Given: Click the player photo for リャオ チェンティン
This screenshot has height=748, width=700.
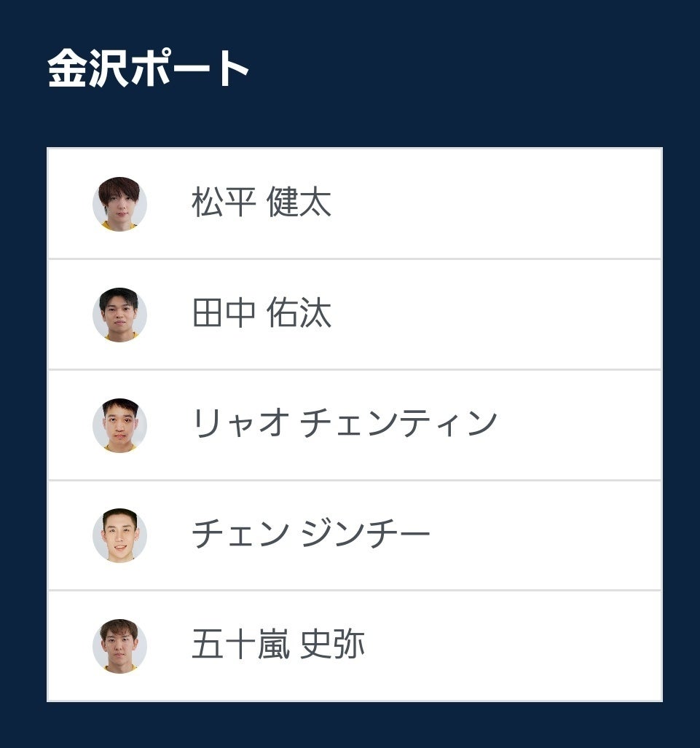Looking at the screenshot, I should click(x=119, y=425).
